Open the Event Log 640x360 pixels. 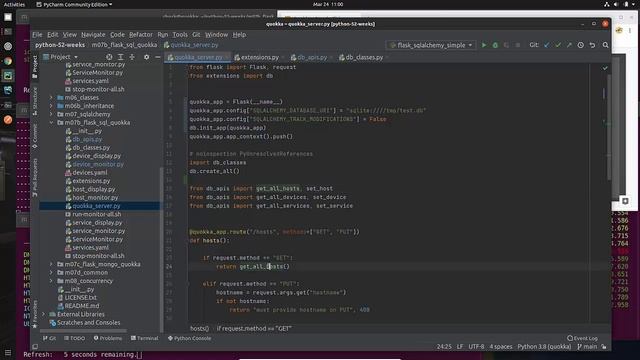coord(582,338)
